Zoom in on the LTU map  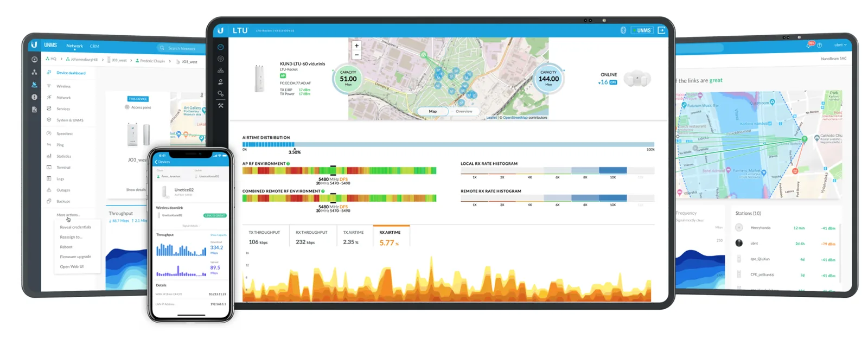[x=356, y=46]
